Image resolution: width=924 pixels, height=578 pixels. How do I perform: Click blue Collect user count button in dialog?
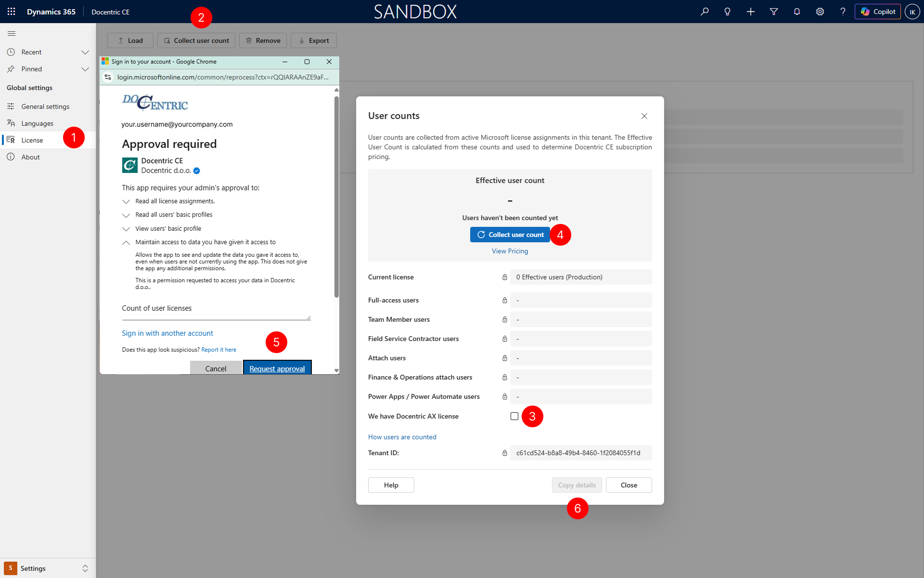(x=510, y=235)
